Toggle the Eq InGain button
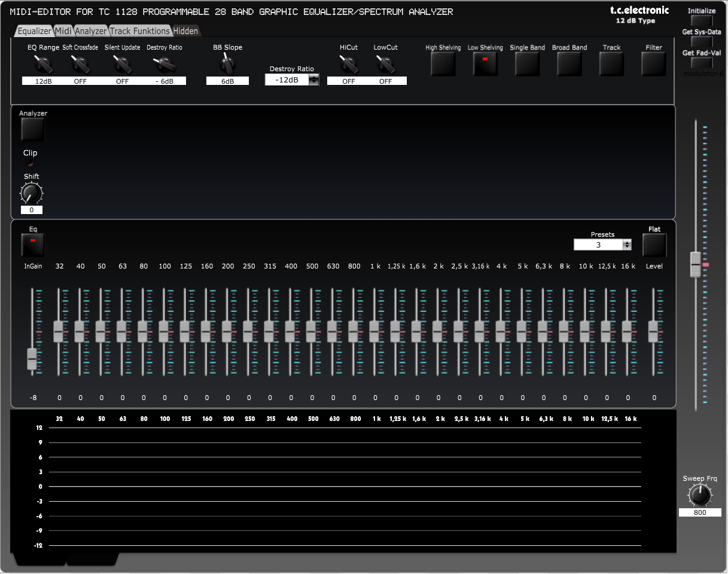 pos(32,245)
